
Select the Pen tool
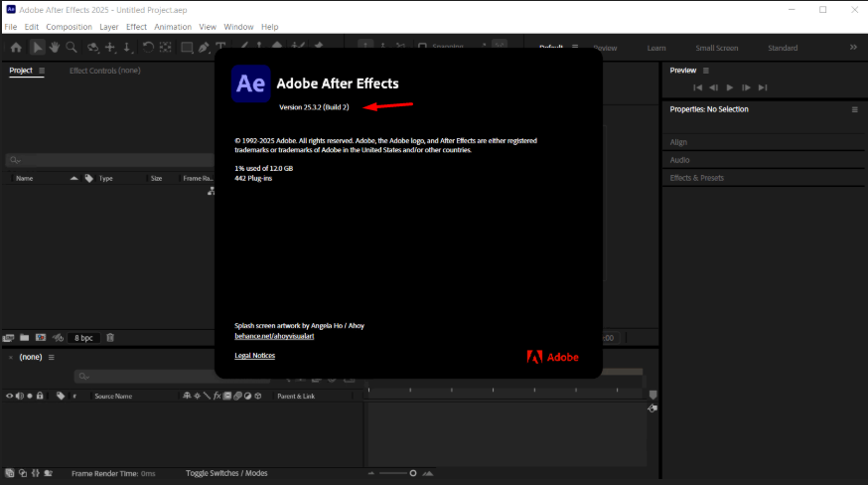point(204,48)
